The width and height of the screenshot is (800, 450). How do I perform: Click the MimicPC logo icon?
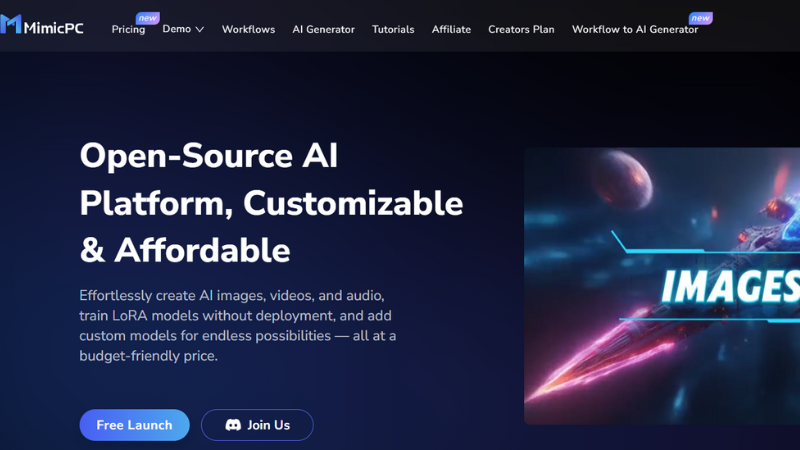[x=11, y=24]
